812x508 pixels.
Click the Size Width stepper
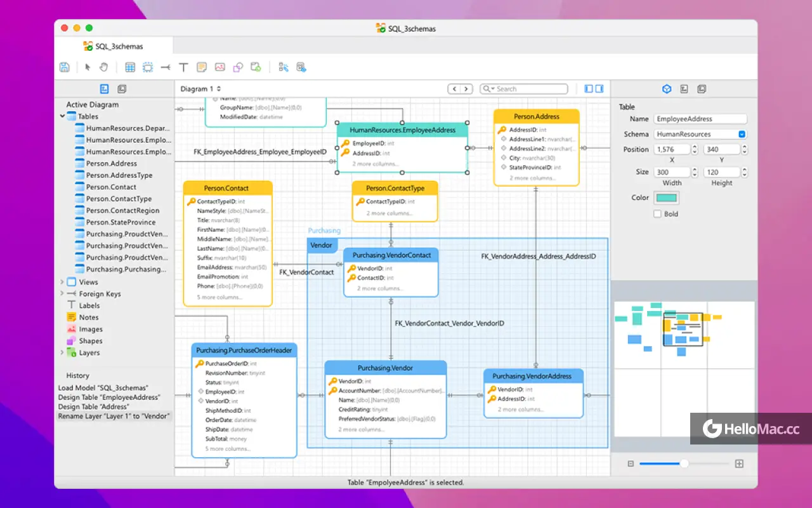click(x=695, y=172)
